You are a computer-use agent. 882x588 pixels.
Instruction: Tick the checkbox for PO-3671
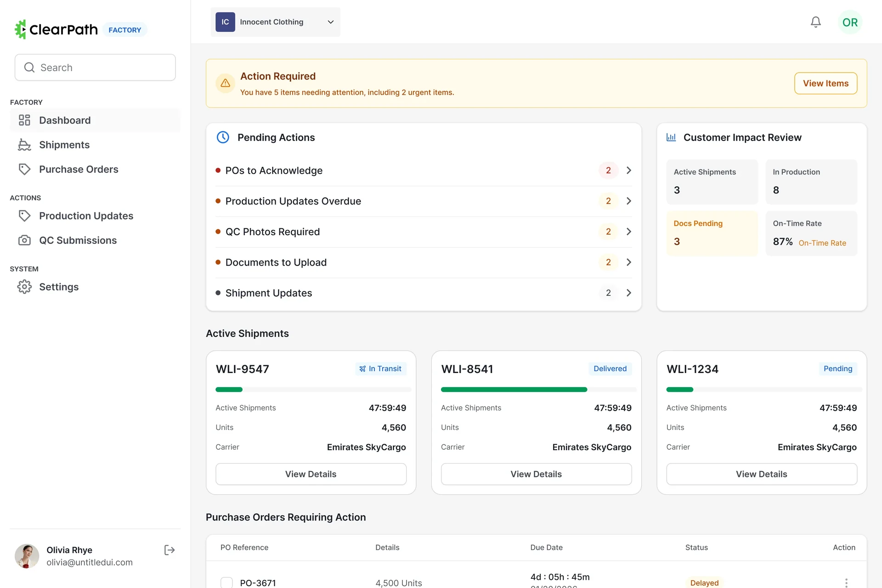[x=226, y=582]
